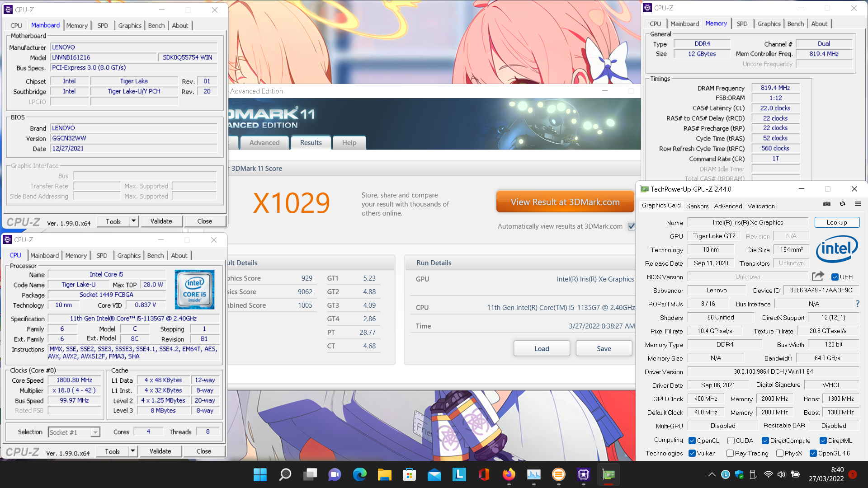Switch to the orange round app on taskbar
The image size is (868, 488).
click(x=559, y=474)
